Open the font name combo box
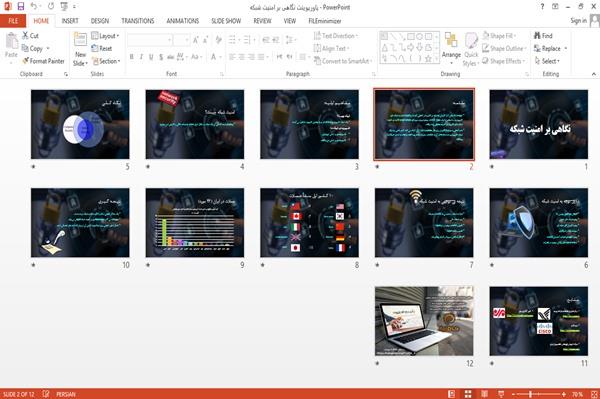The width and height of the screenshot is (600, 399). (x=149, y=40)
